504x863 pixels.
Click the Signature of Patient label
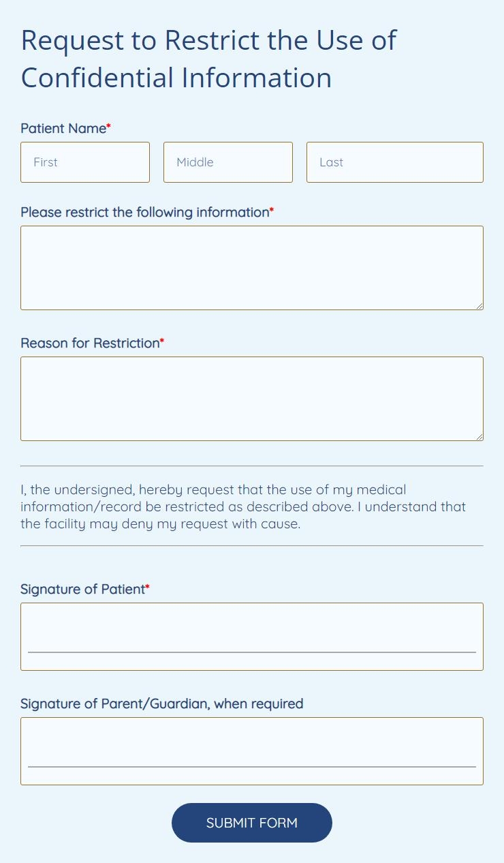80,589
